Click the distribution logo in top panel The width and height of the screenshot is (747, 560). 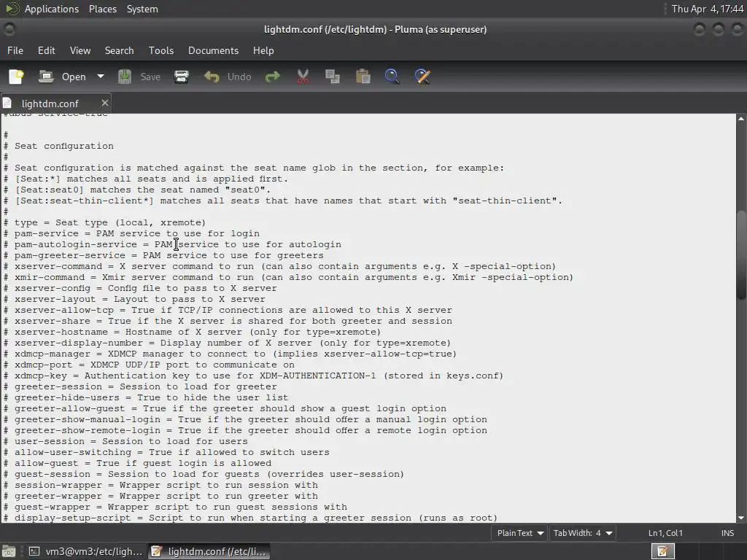click(x=12, y=9)
